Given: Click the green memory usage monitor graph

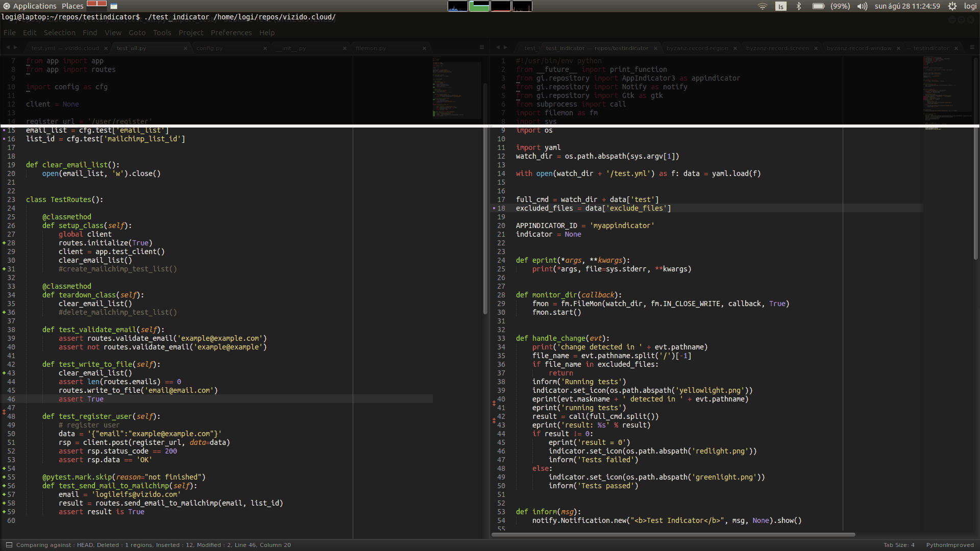Looking at the screenshot, I should coord(479,6).
